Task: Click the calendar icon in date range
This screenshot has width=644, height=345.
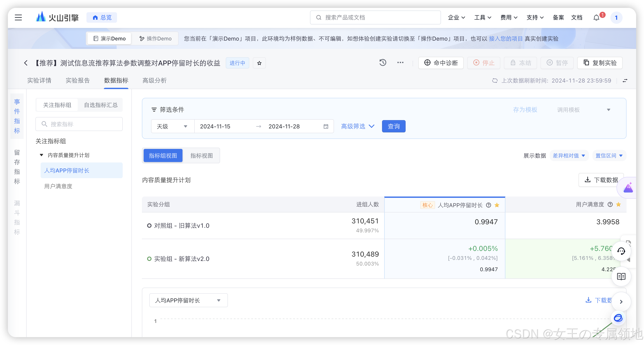Action: coord(326,126)
